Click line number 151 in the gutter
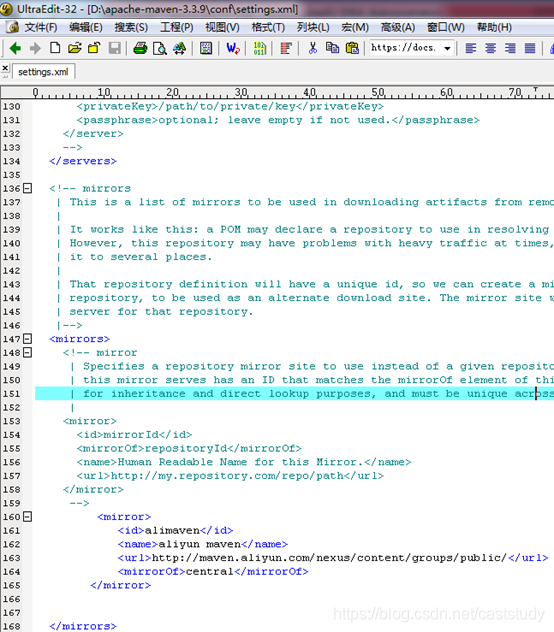The image size is (554, 632). coord(11,394)
